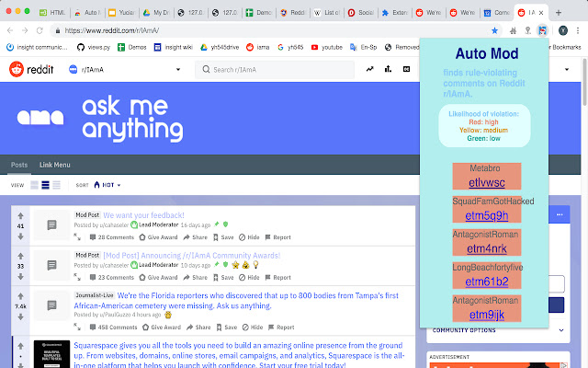Upvote the Community Awards mod post
Viewport: 588px width, 368px height.
click(20, 256)
